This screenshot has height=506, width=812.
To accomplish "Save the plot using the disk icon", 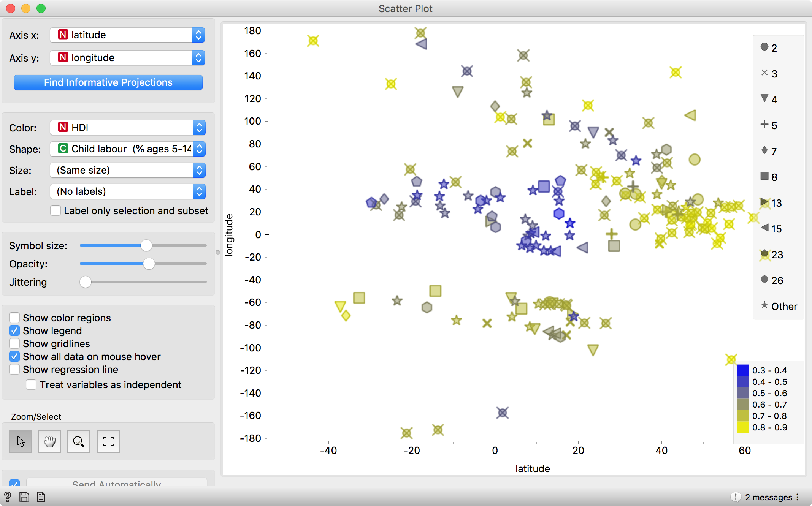I will [x=24, y=497].
